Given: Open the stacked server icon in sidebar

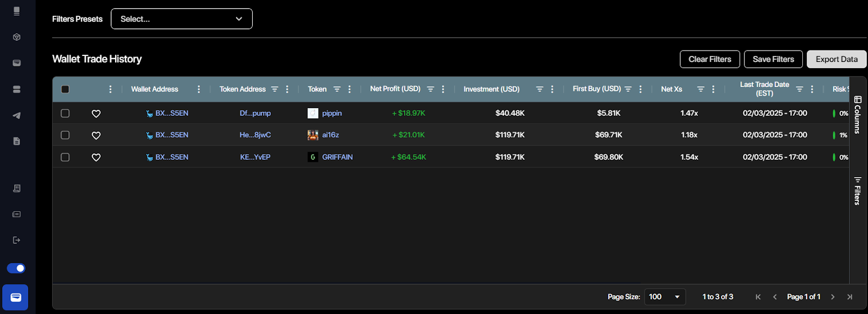Looking at the screenshot, I should (17, 89).
